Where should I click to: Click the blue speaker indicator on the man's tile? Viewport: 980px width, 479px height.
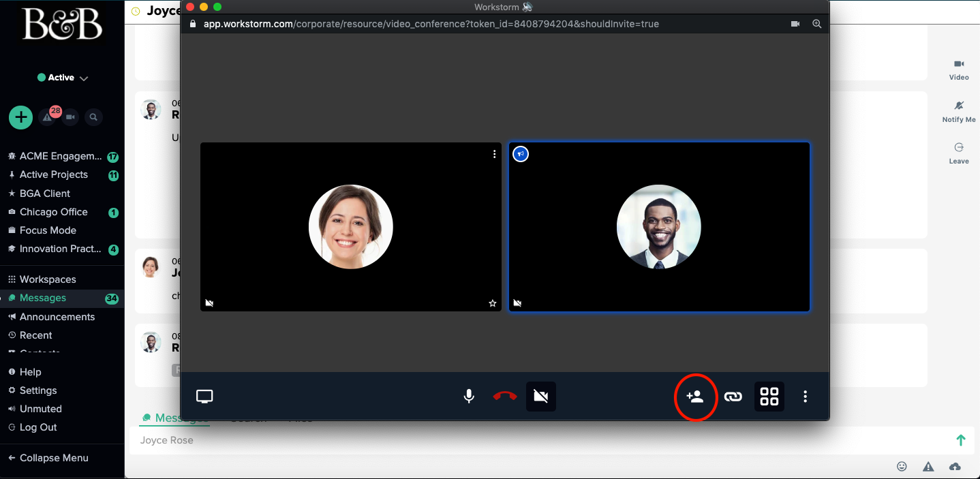point(521,154)
